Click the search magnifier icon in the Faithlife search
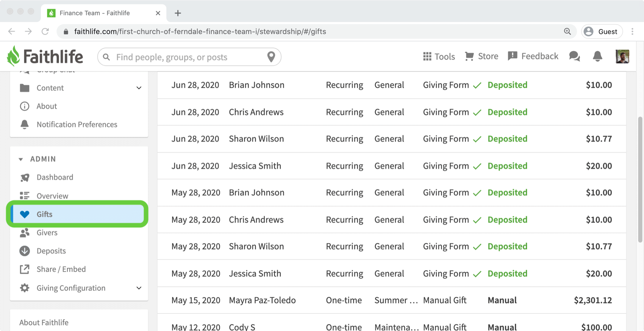 click(106, 57)
